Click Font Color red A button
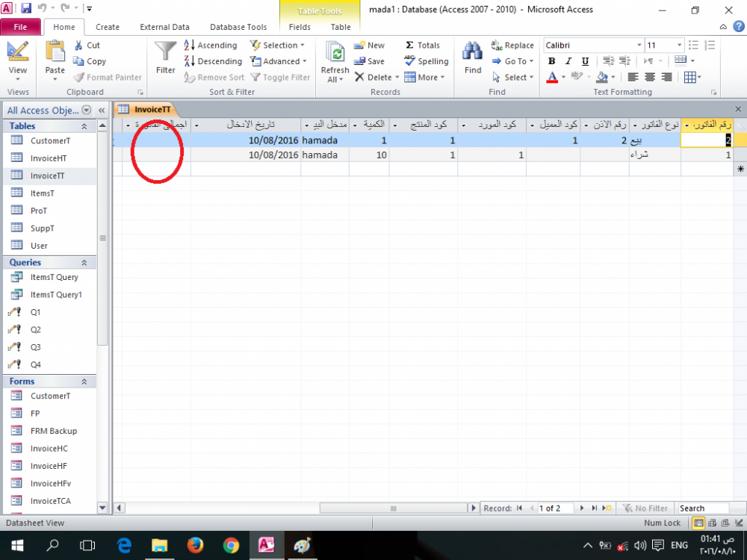Viewport: 747px width, 560px height. pyautogui.click(x=552, y=77)
